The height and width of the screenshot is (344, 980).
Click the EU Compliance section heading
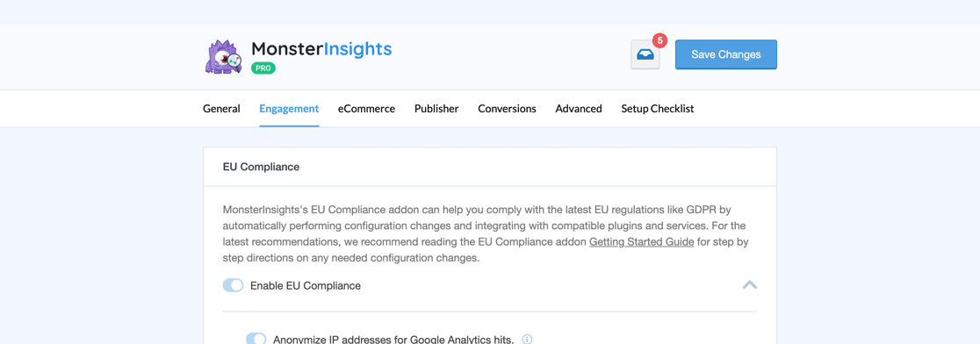point(262,168)
